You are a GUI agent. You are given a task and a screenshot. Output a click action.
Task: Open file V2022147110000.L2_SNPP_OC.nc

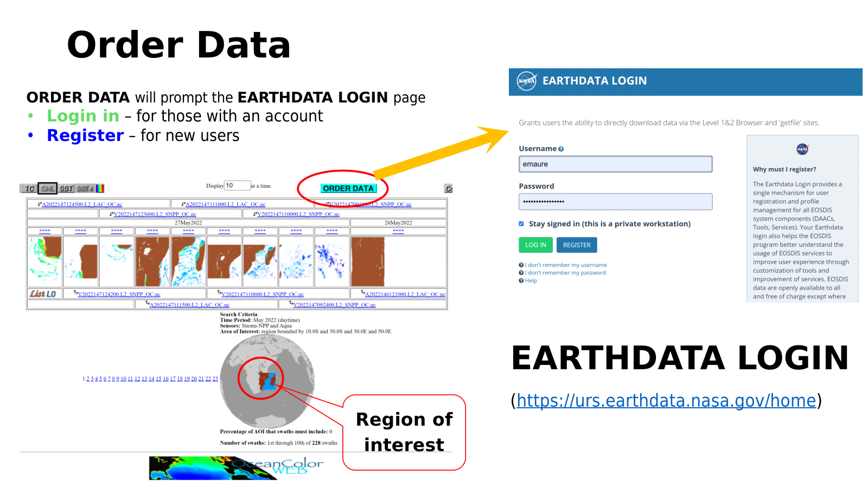coord(298,214)
